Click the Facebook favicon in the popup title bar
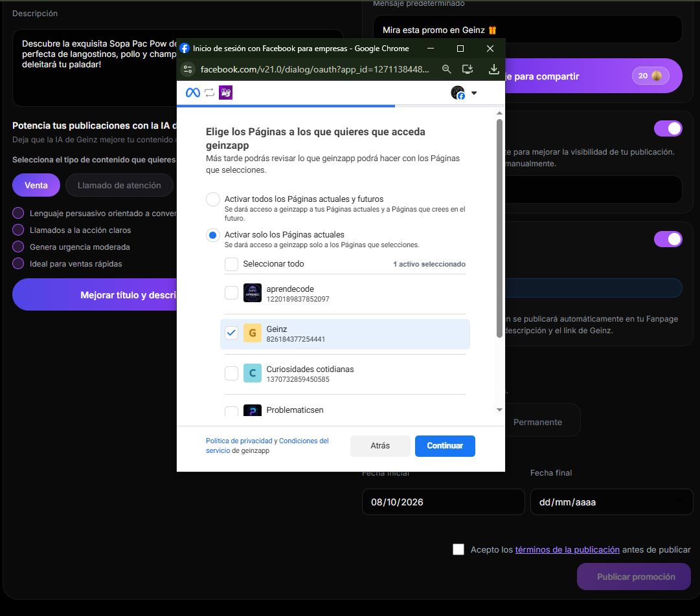The width and height of the screenshot is (700, 616). [x=185, y=48]
